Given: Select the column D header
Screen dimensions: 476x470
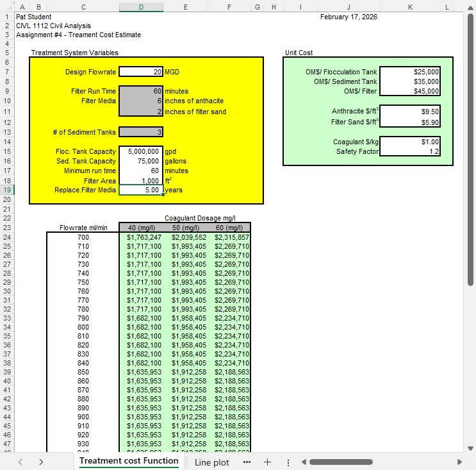Looking at the screenshot, I should (x=141, y=6).
